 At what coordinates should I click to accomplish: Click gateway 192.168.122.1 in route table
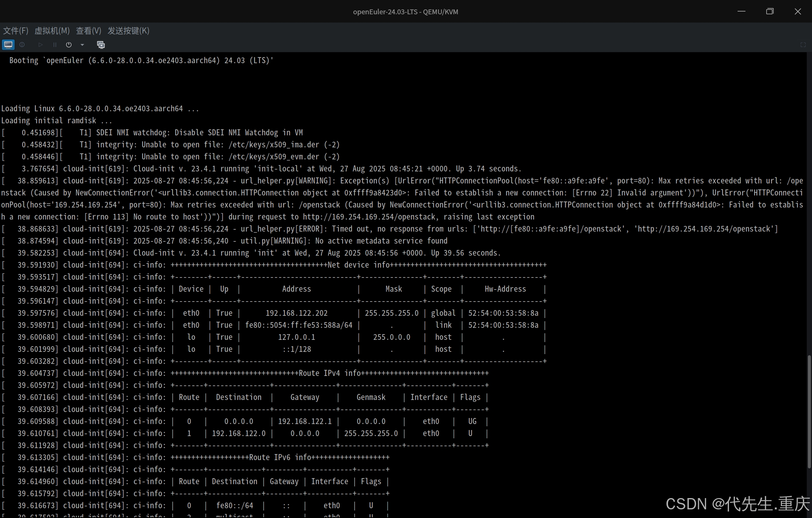305,421
